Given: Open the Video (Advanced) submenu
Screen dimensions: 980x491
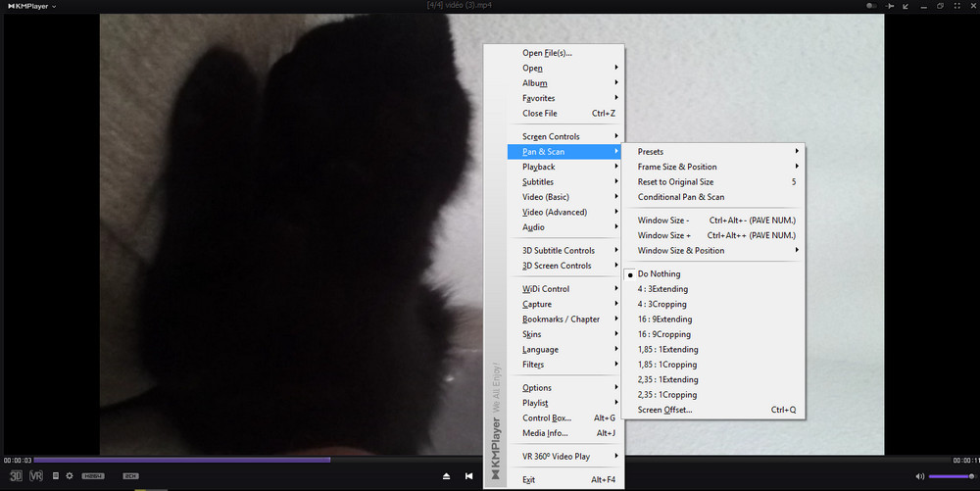Looking at the screenshot, I should (x=565, y=212).
